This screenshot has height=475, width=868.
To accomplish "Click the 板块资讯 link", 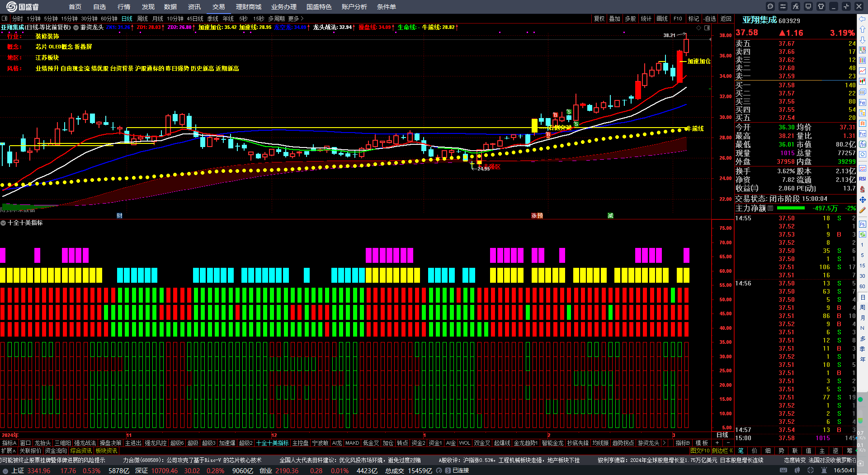I will 106,451.
